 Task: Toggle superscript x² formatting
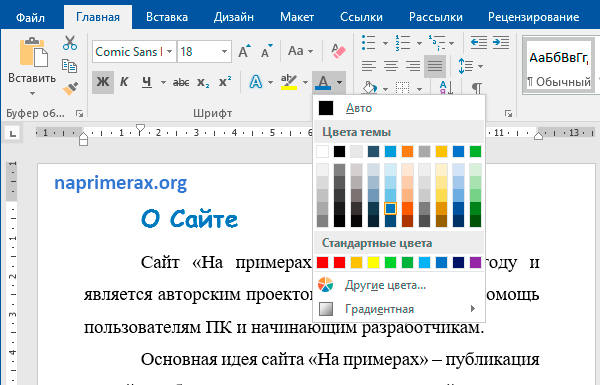pos(225,82)
